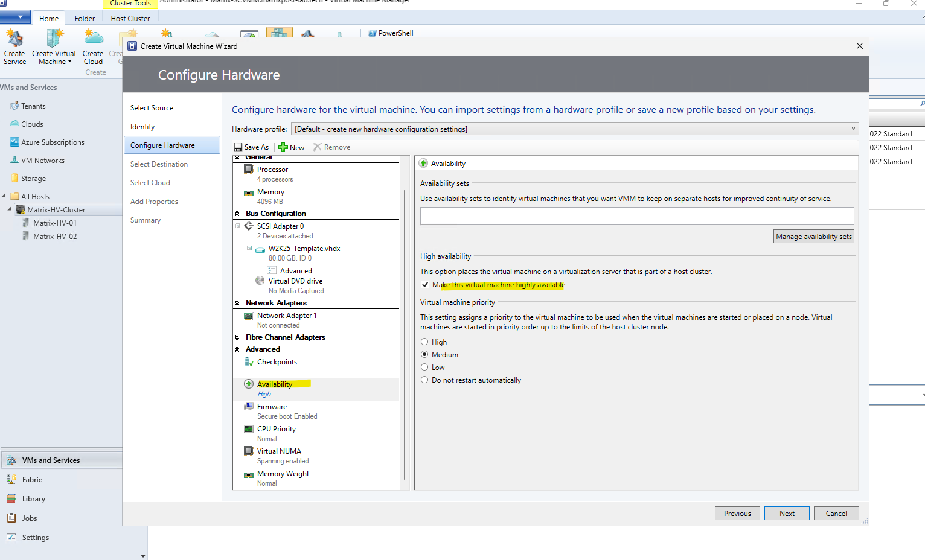
Task: Switch to the Host Cluster ribbon tab
Action: tap(130, 19)
